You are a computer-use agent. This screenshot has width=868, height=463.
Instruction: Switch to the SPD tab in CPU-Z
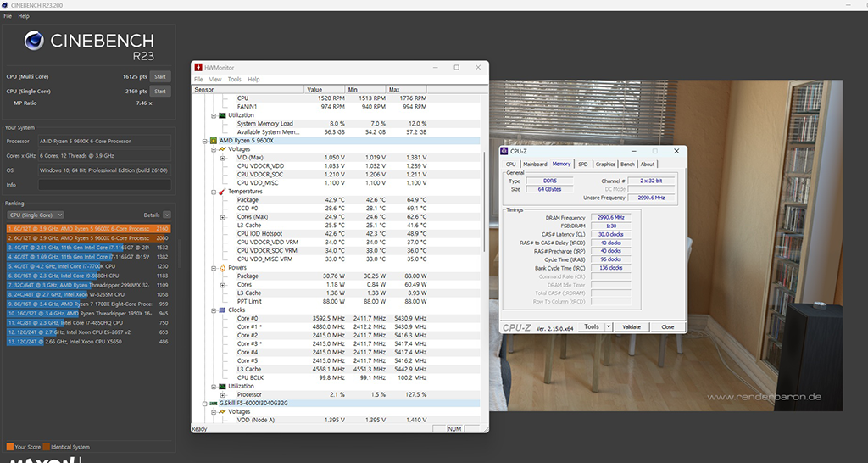click(x=583, y=164)
